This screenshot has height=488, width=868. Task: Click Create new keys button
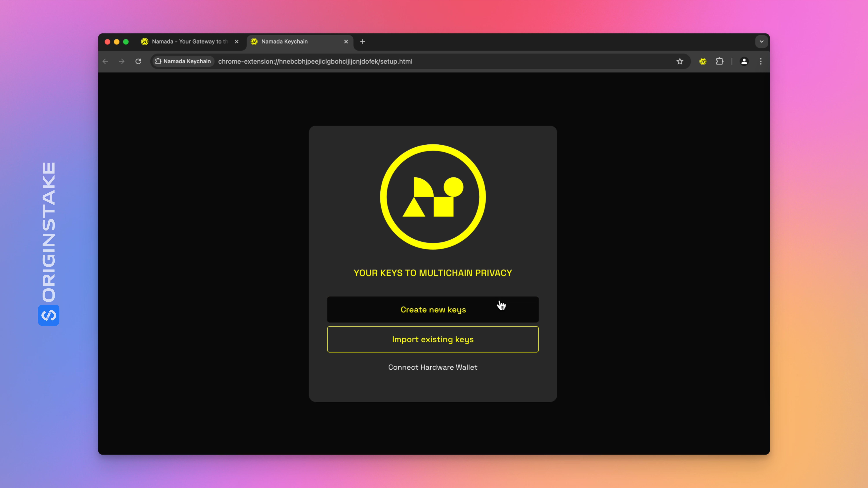(x=433, y=310)
